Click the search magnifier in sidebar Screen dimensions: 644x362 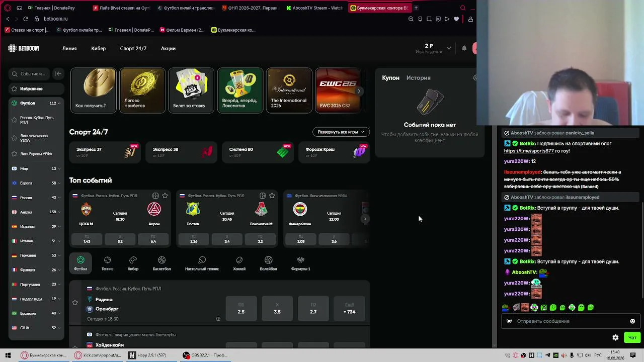[x=15, y=74]
